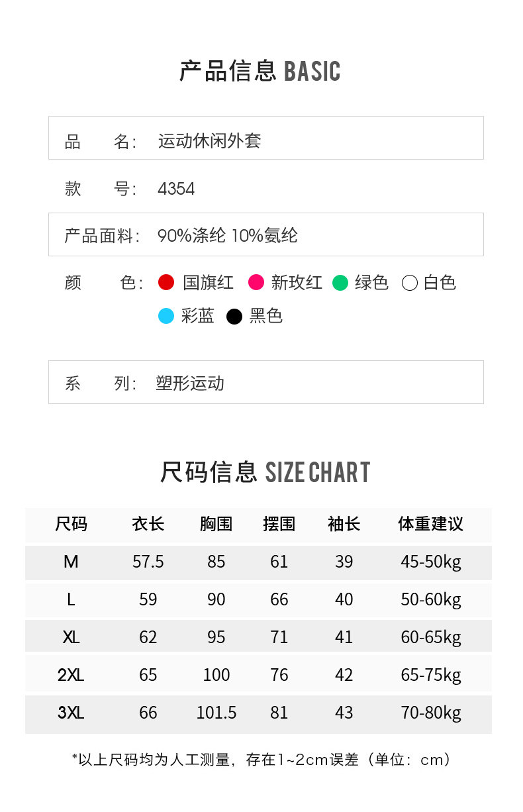Click the 尺码信息 SIZE CHART heading
The width and height of the screenshot is (523, 812).
(264, 472)
